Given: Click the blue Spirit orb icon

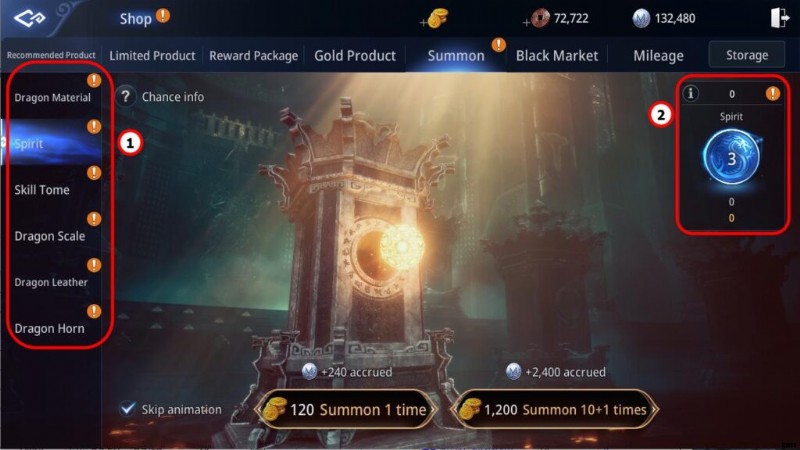Looking at the screenshot, I should coord(731,157).
